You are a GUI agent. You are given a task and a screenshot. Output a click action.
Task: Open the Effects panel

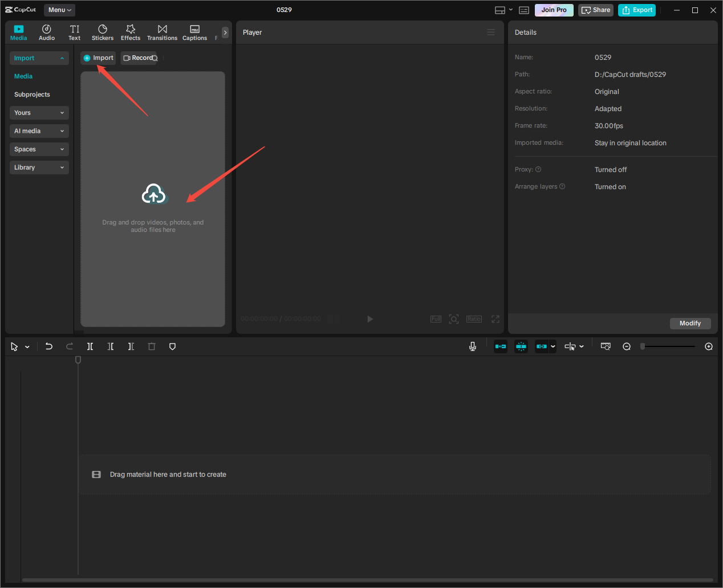(x=131, y=32)
